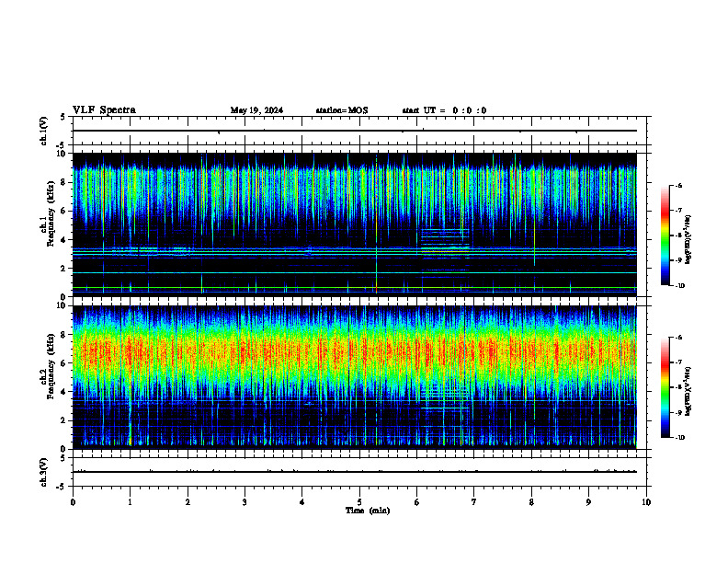Viewport: 728px width, 563px height.
Task: Click the "Time (min)" axis title
Action: (x=368, y=511)
